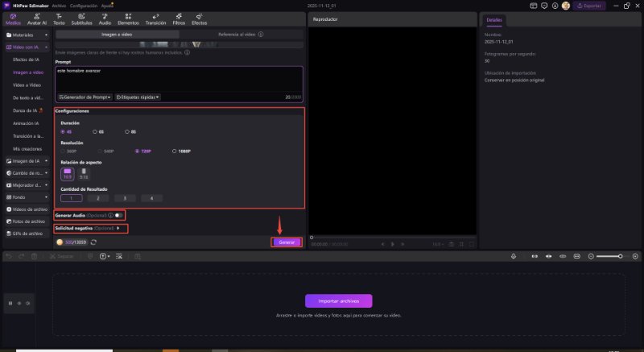Image resolution: width=644 pixels, height=352 pixels.
Task: Expand the Imagen de IA sidebar group
Action: coord(27,161)
